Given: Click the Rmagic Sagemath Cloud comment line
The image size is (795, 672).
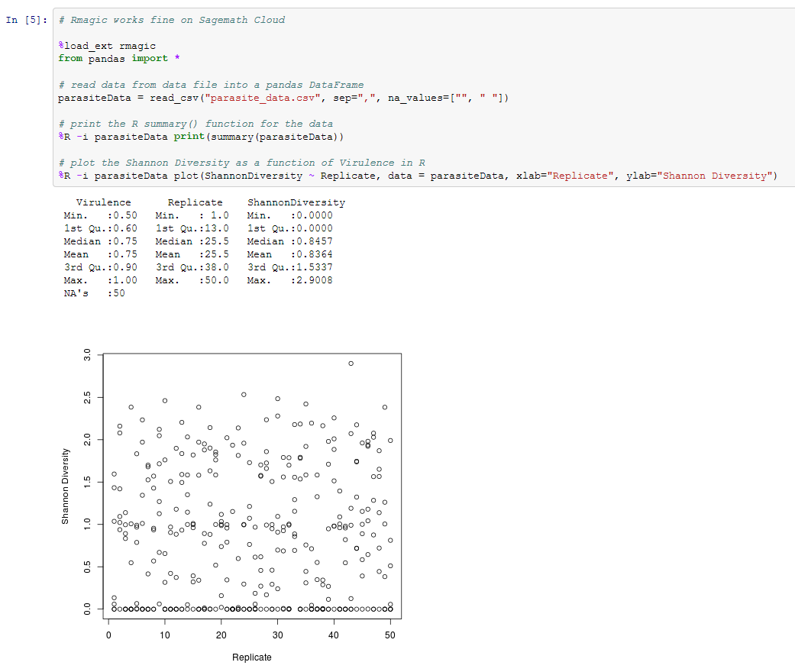Looking at the screenshot, I should coord(171,20).
